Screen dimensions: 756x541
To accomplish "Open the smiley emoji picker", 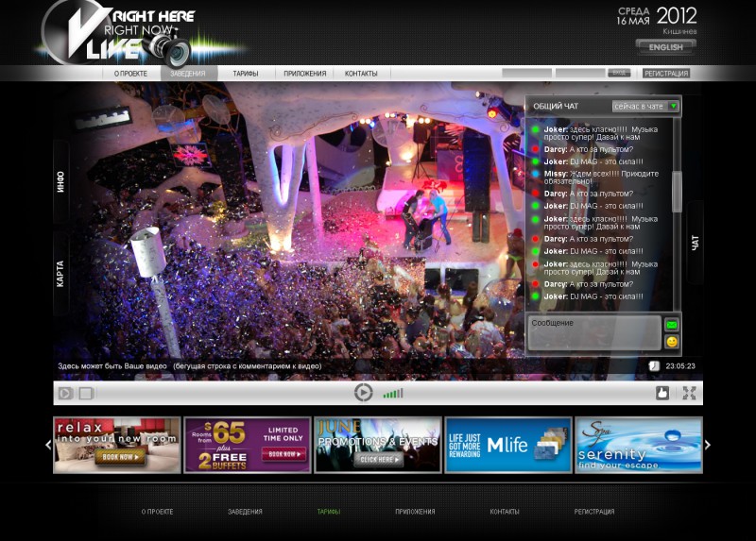I will [x=672, y=342].
